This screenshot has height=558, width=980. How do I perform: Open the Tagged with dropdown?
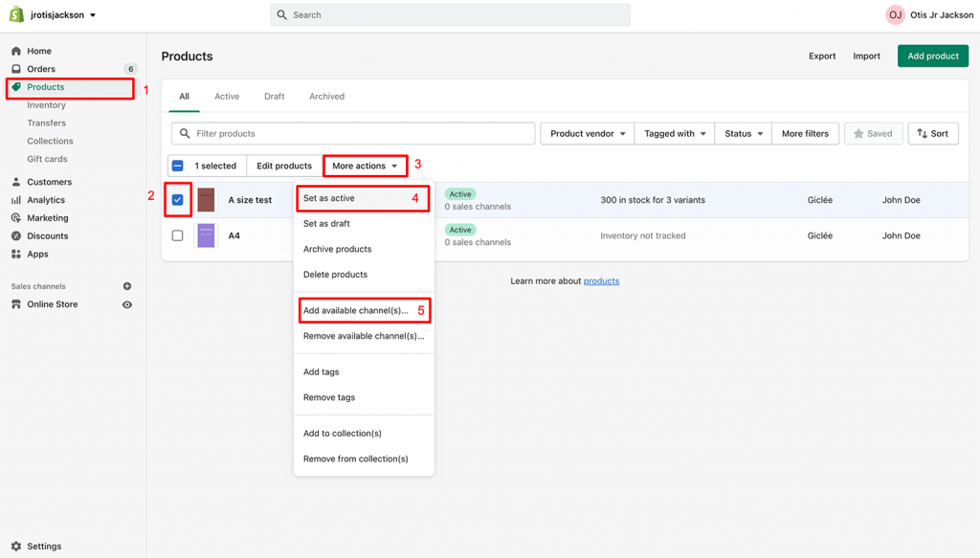675,134
